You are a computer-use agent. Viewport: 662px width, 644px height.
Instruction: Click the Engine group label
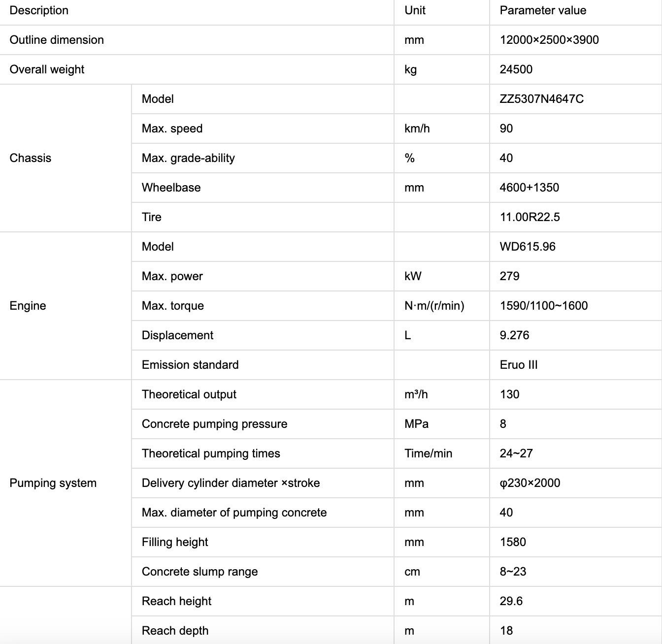point(28,306)
